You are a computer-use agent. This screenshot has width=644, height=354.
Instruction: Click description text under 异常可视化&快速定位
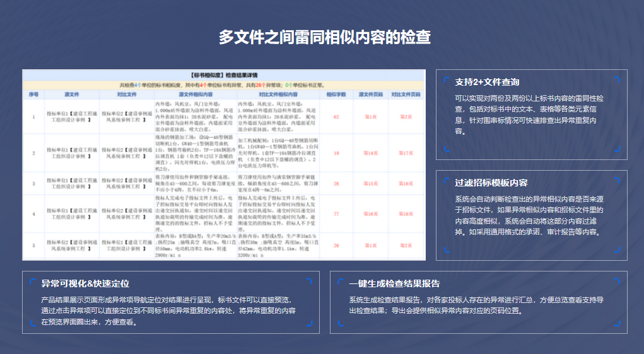coord(168,311)
